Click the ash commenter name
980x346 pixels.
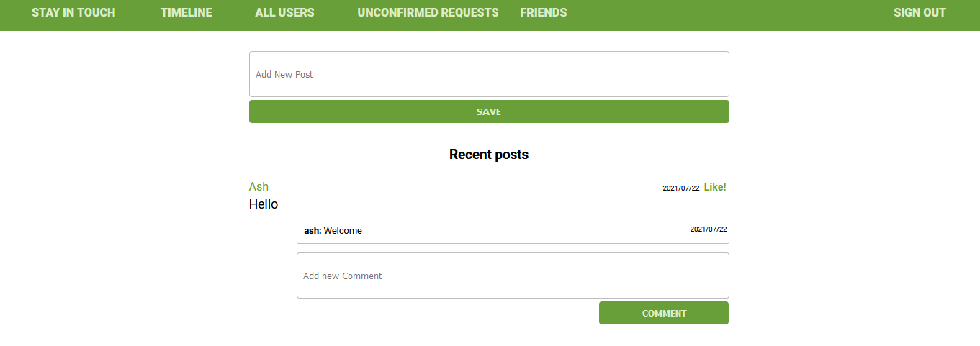point(313,231)
